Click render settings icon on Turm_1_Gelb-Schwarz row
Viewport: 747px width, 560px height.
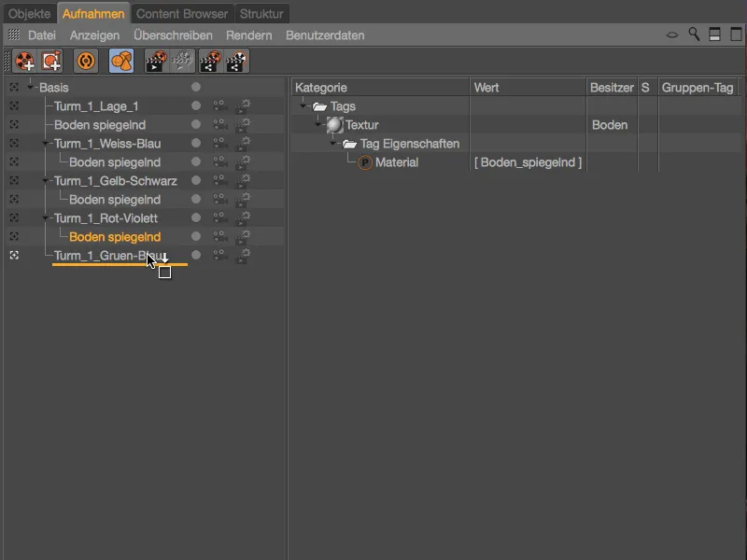coord(243,180)
